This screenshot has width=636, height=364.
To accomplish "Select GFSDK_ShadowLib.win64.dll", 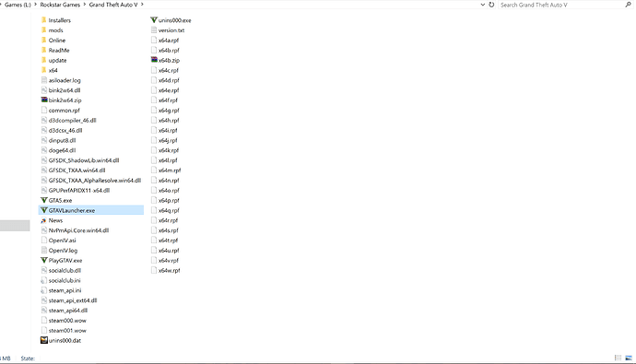I will click(84, 160).
